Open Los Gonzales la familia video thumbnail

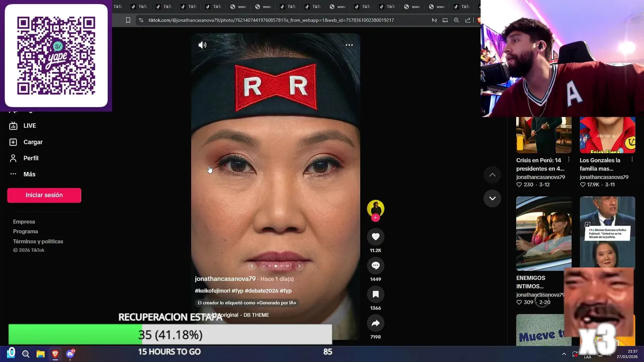607,135
